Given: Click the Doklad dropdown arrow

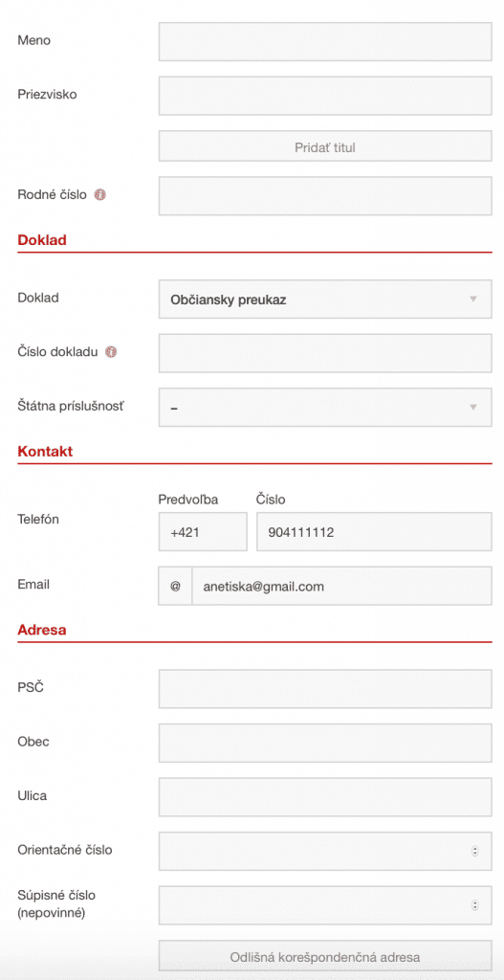Looking at the screenshot, I should coord(473,300).
